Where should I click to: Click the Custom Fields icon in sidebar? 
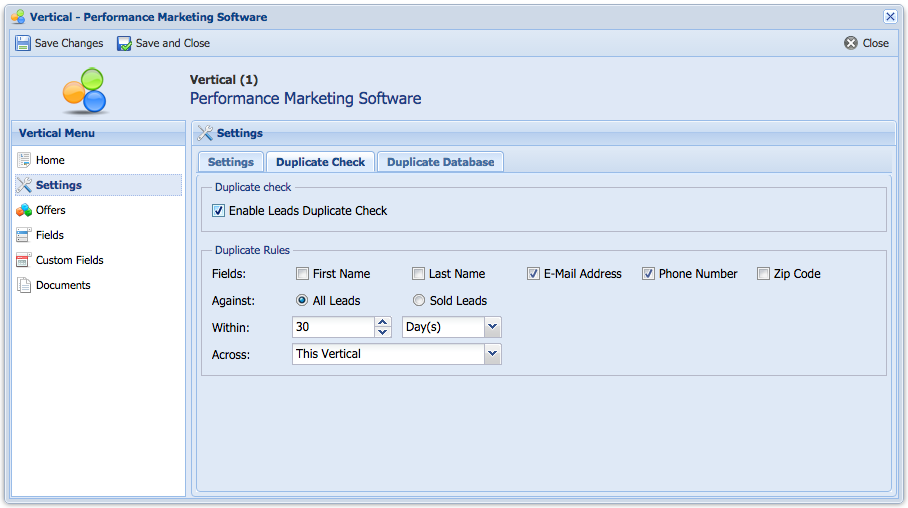(23, 260)
